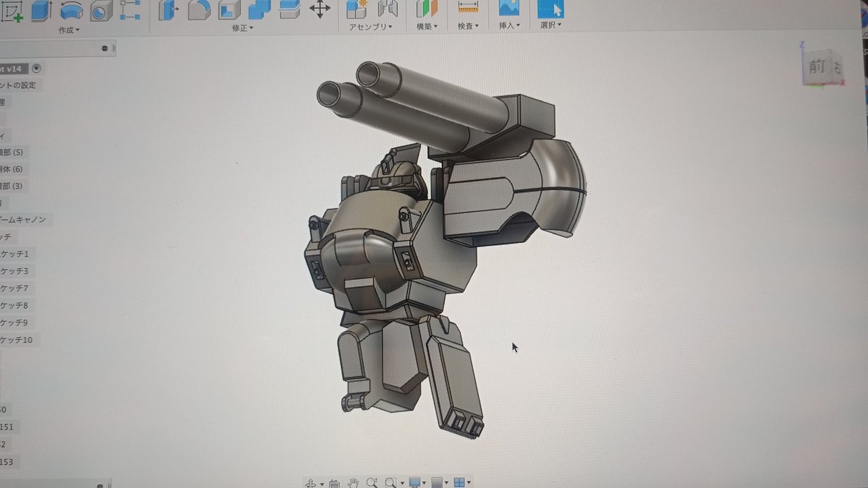This screenshot has width=868, height=488.
Task: Click the browser panel header collapse dot
Action: click(105, 48)
